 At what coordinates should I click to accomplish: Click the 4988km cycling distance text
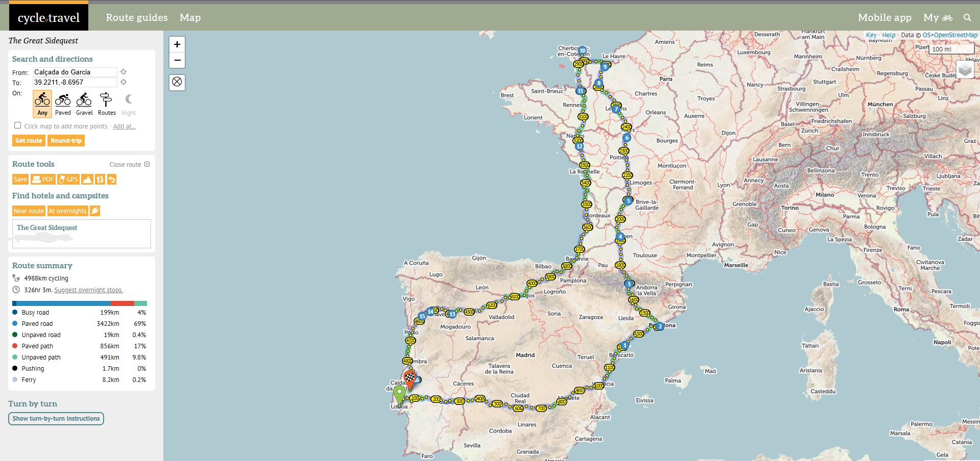(x=46, y=278)
